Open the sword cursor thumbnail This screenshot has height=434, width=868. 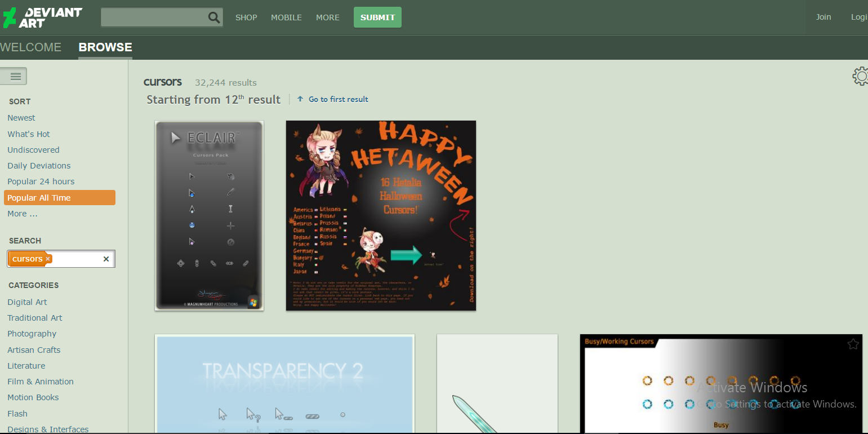click(x=497, y=384)
